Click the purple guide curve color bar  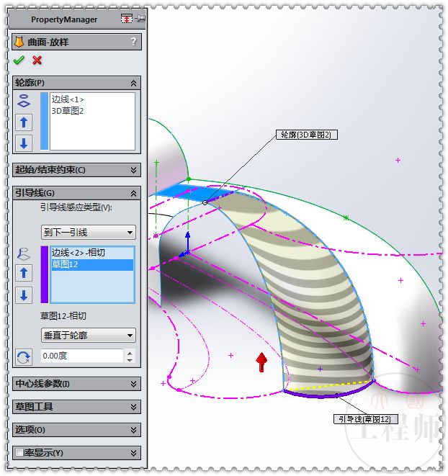(x=45, y=274)
